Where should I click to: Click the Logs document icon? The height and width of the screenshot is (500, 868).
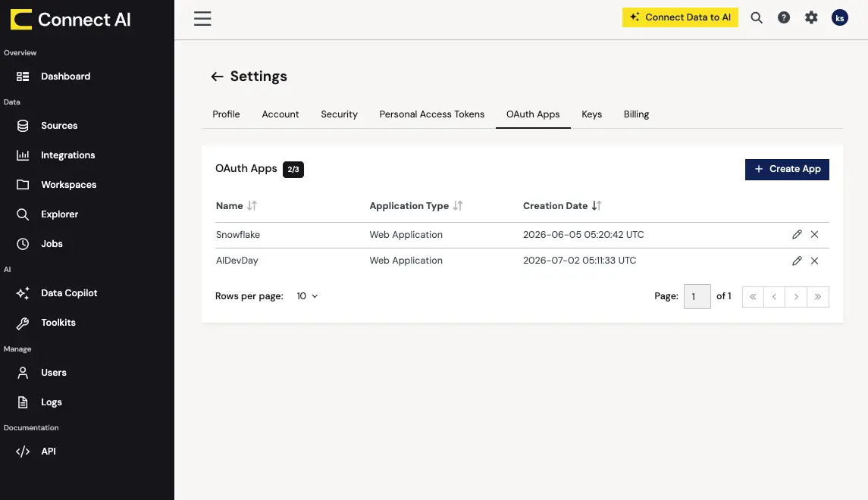point(23,402)
